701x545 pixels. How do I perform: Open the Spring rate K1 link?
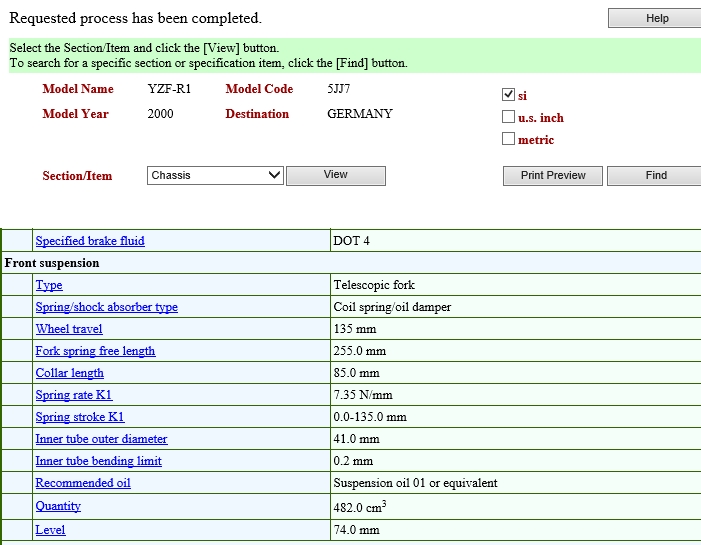pos(74,395)
